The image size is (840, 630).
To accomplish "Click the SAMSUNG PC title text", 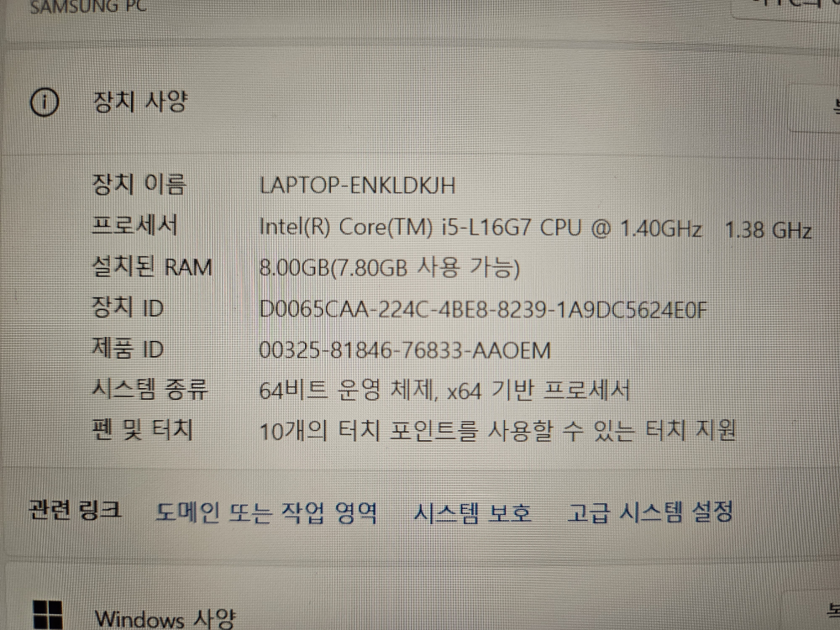I will pos(88,7).
